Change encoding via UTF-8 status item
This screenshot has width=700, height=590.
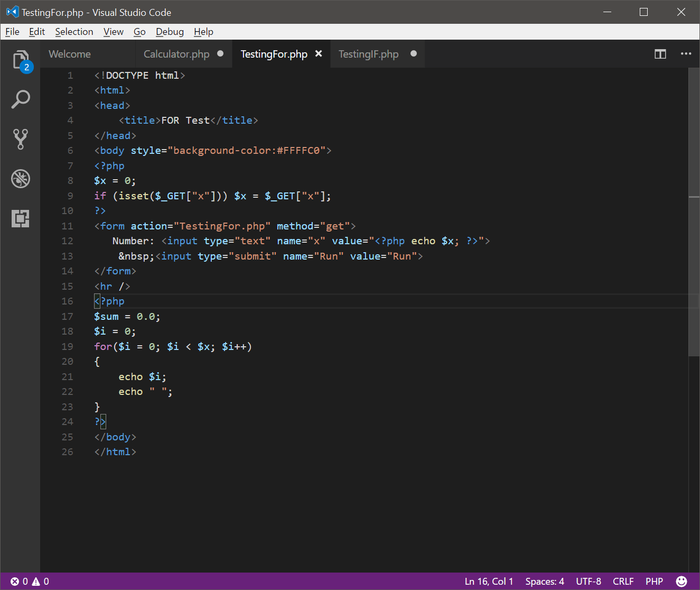click(x=589, y=582)
